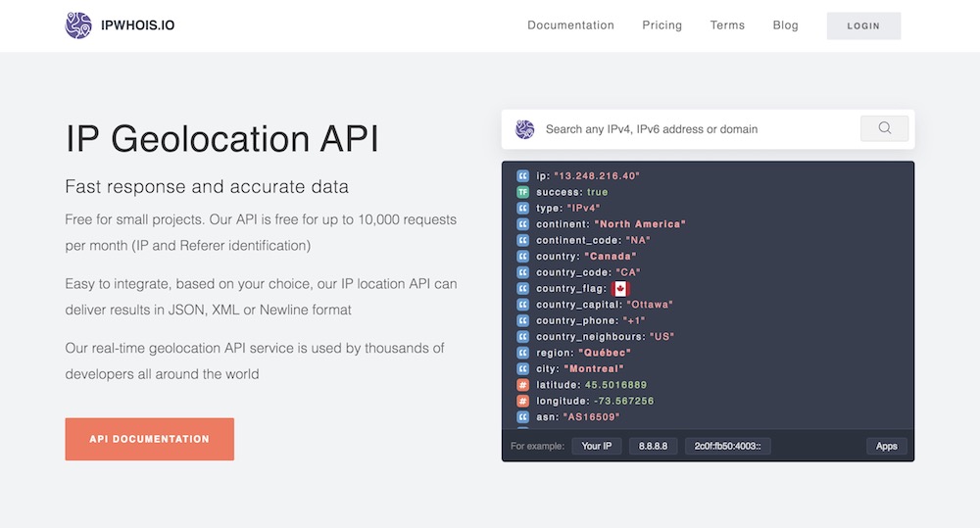Click the country value "Canada"
The height and width of the screenshot is (528, 980).
[x=610, y=257]
